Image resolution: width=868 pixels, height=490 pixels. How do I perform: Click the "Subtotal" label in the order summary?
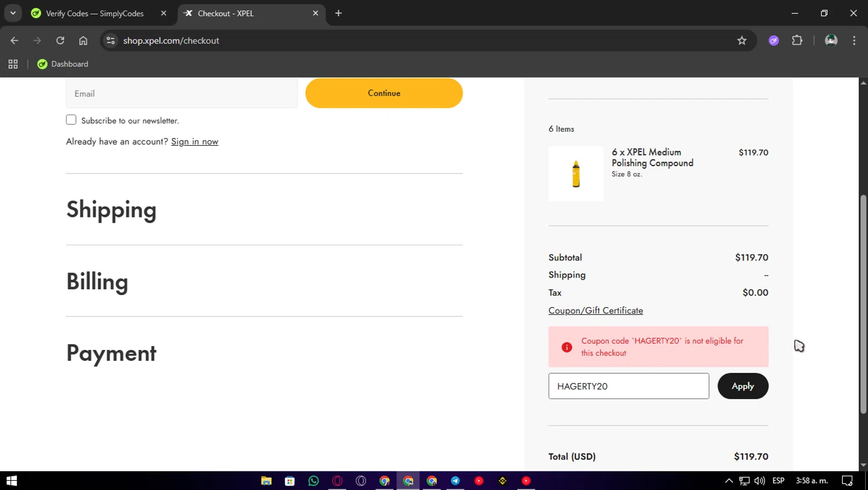(x=565, y=257)
